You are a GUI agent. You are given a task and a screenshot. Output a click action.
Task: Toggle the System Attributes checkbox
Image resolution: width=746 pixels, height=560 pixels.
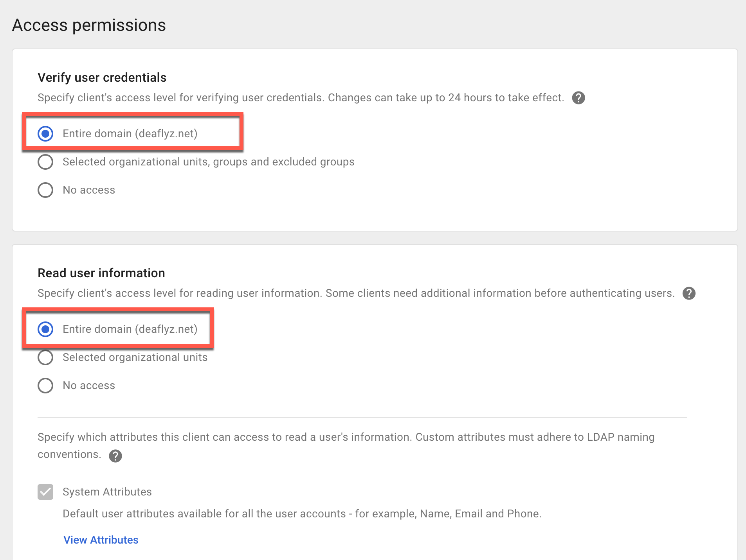45,492
